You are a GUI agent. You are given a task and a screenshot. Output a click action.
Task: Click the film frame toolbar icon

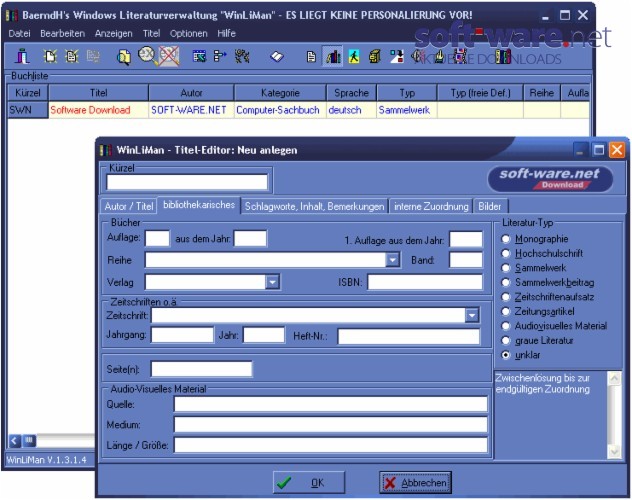[x=460, y=56]
